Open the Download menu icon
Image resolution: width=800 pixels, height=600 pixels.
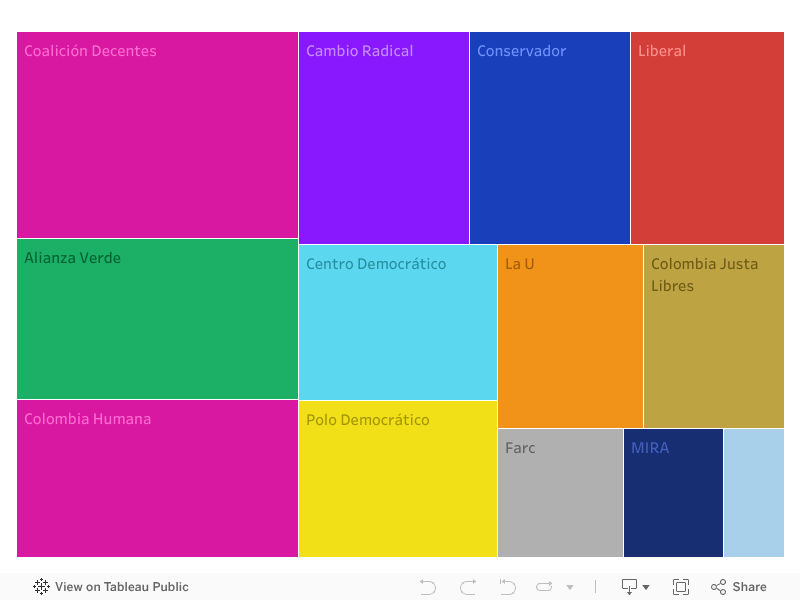(x=635, y=587)
